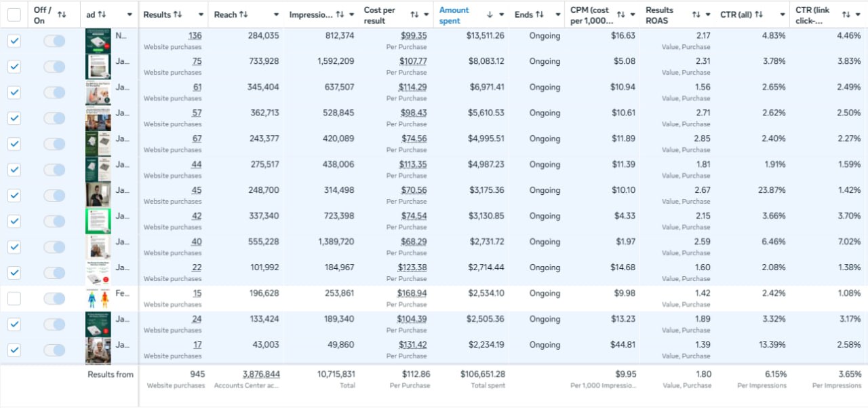This screenshot has width=868, height=408.
Task: Click the $99.35 per purchase cost link
Action: [x=414, y=36]
